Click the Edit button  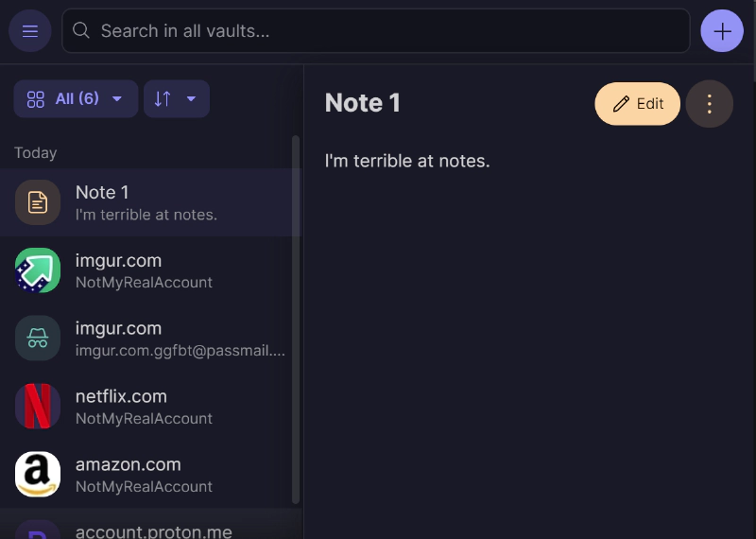(x=637, y=104)
